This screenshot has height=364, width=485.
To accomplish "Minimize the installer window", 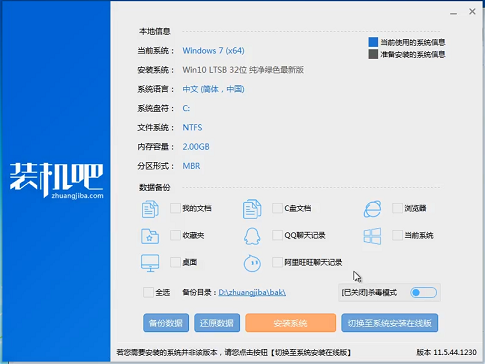I will 453,12.
